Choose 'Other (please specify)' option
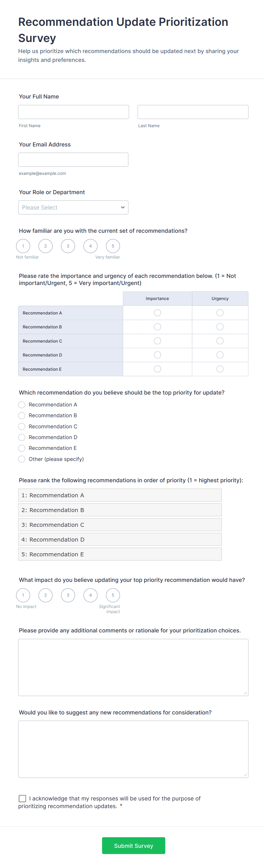This screenshot has height=868, width=264. tap(22, 459)
